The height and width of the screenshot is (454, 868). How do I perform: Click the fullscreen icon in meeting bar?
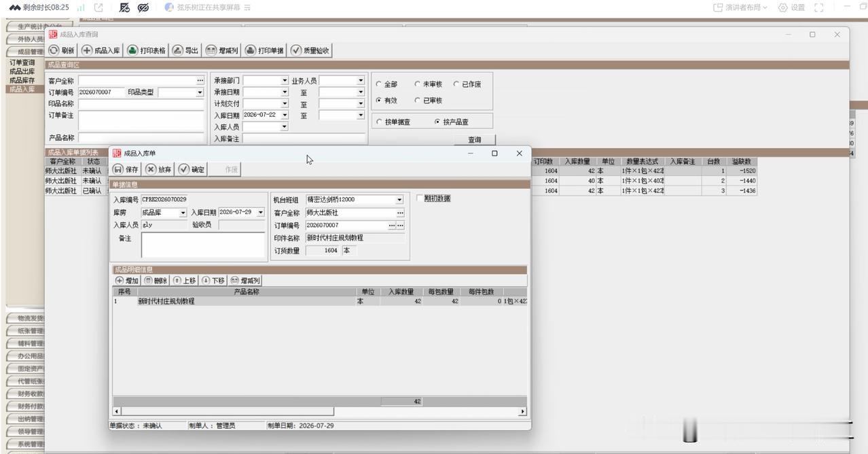[x=818, y=7]
